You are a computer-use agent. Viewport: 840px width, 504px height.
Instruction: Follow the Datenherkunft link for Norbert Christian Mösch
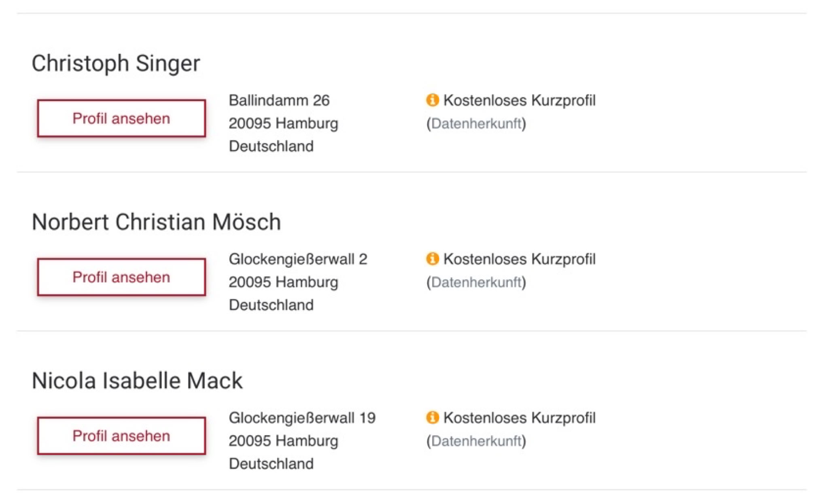(476, 282)
